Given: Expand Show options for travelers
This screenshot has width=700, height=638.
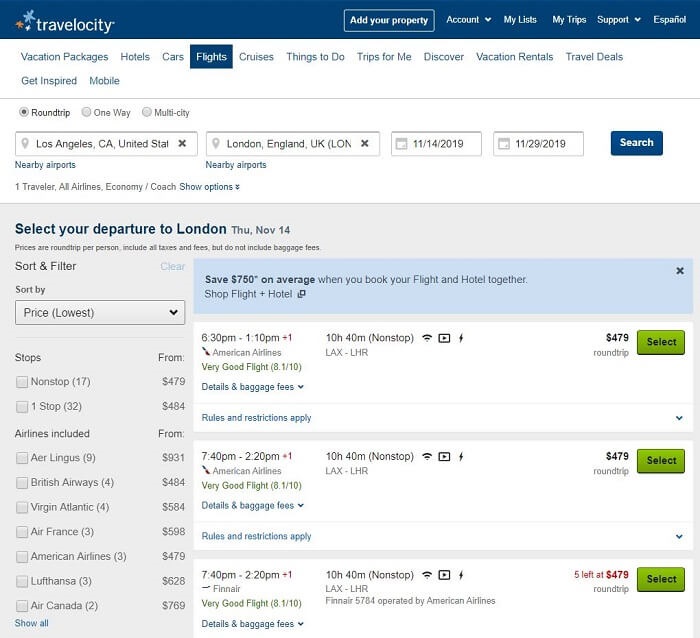Looking at the screenshot, I should pyautogui.click(x=209, y=187).
